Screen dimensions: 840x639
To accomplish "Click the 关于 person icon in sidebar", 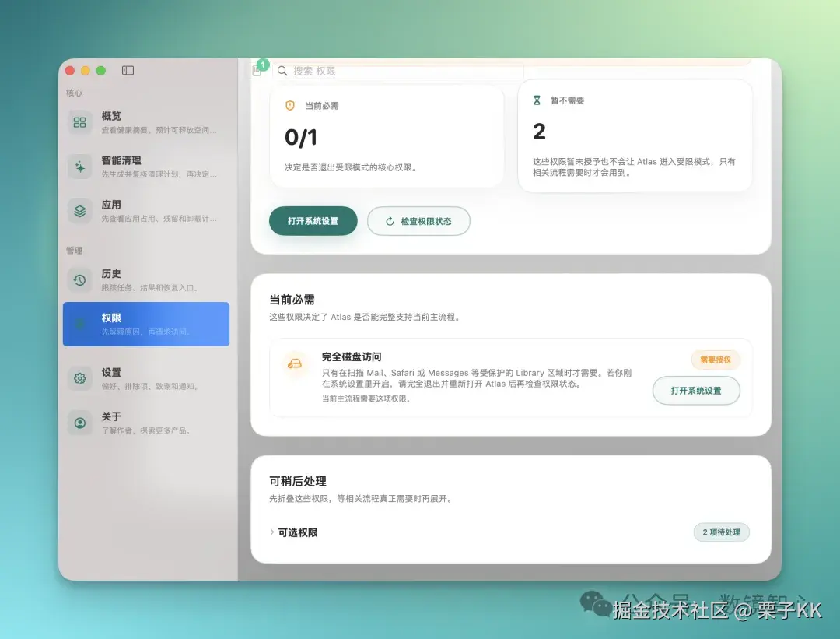I will click(x=79, y=423).
